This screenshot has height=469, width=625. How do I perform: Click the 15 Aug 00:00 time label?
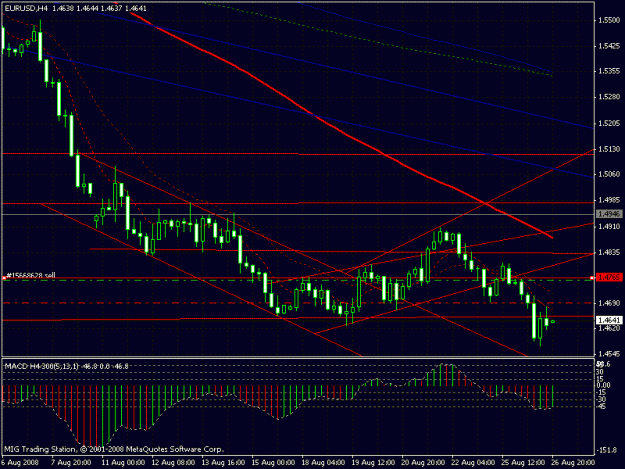coord(273,462)
